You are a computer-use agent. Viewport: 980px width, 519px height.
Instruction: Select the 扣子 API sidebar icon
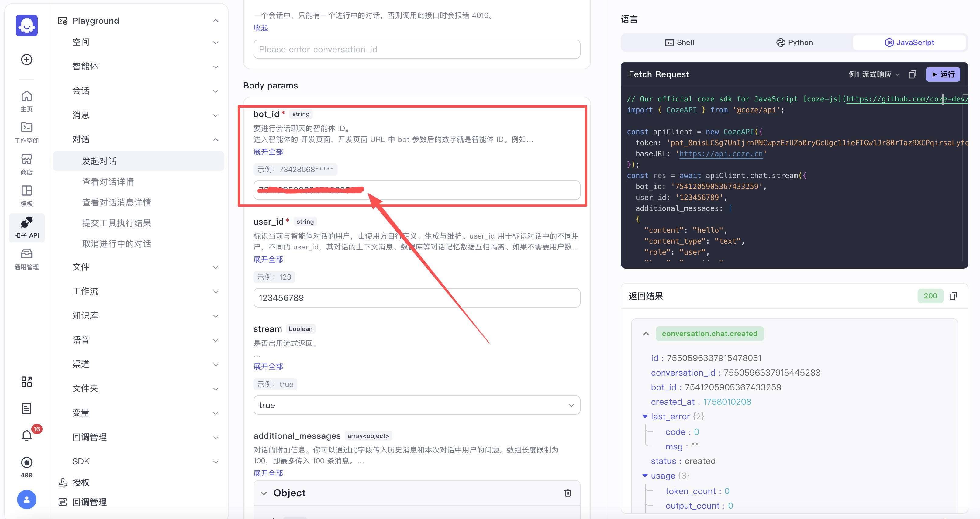[x=26, y=227]
